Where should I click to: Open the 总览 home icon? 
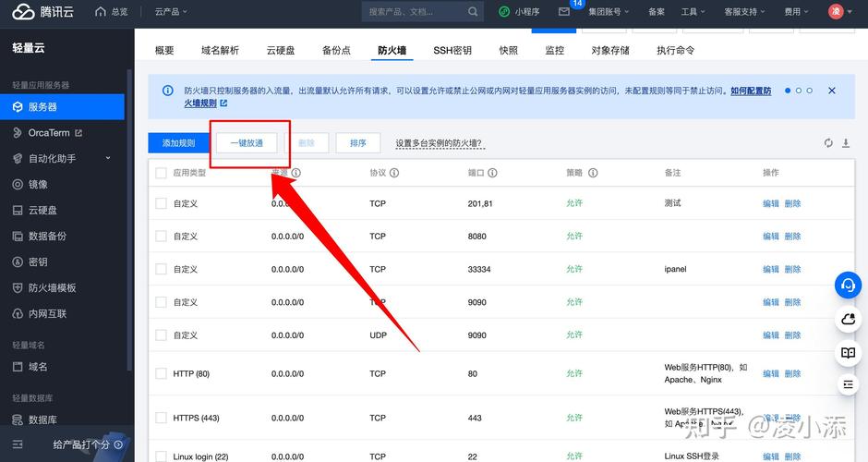point(101,11)
